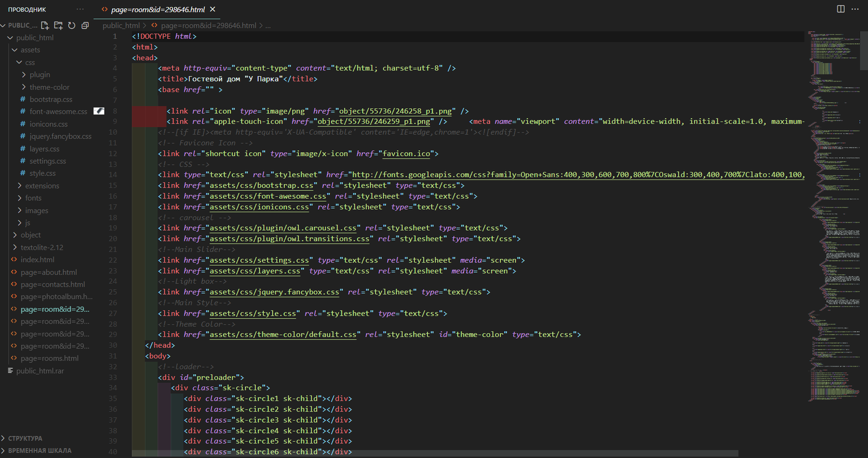Follow assets/css/bootstrap.css link in code line 15

pyautogui.click(x=261, y=186)
